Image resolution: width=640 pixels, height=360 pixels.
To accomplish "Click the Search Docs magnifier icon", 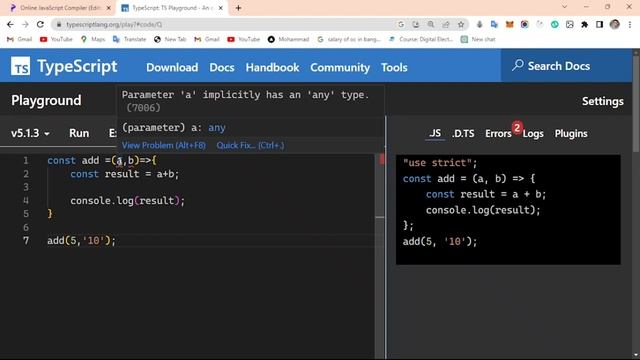I will (518, 65).
